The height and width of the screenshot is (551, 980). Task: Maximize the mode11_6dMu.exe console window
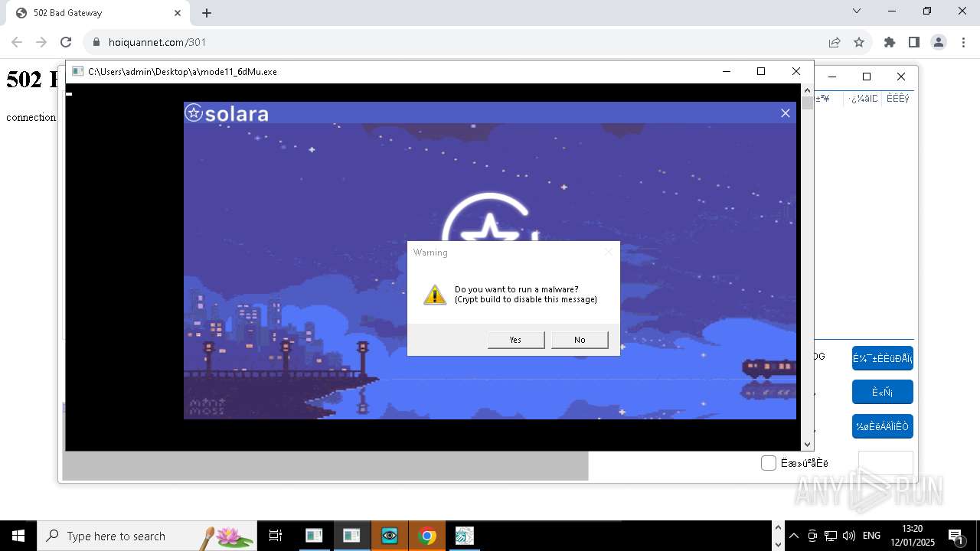pos(761,71)
